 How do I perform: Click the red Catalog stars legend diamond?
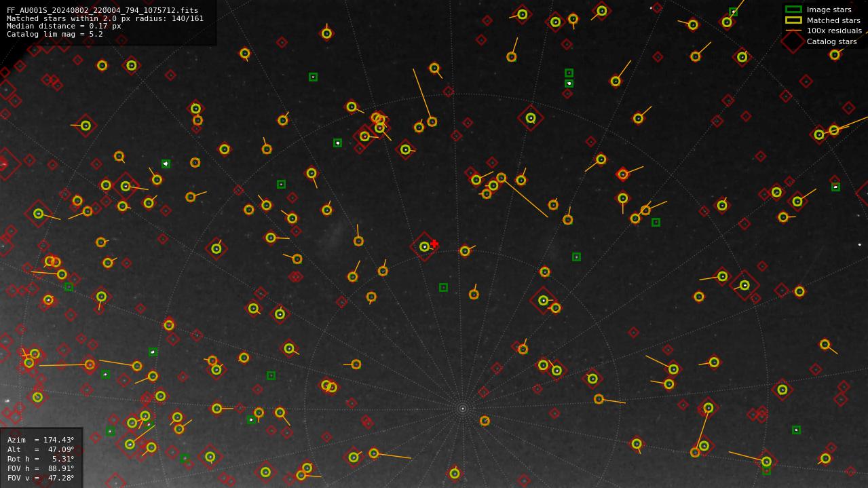[x=793, y=41]
